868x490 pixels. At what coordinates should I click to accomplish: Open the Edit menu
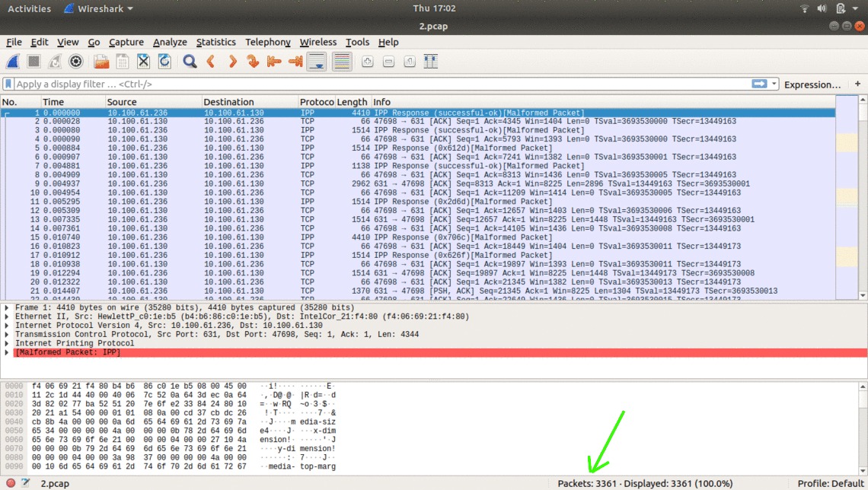point(40,42)
